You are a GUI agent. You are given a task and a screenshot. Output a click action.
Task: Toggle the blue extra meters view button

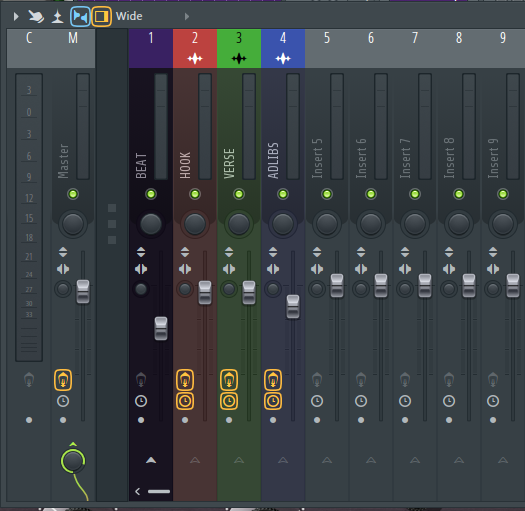80,16
